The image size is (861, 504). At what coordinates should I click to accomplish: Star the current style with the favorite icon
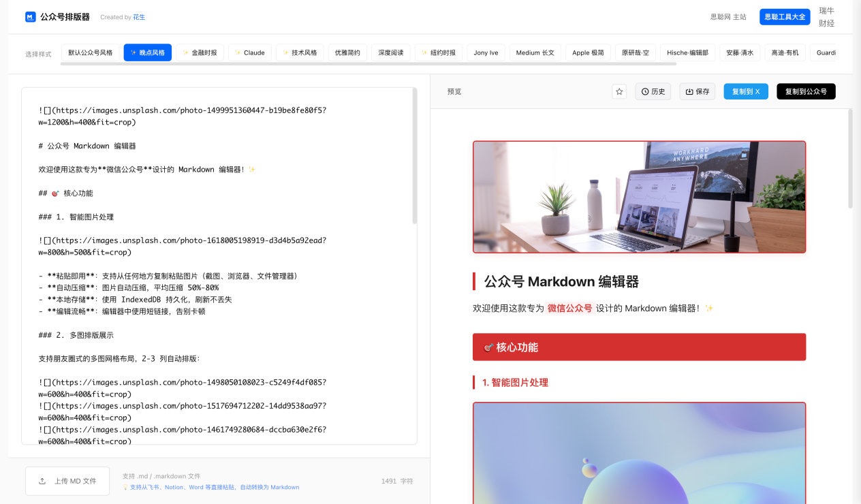click(x=619, y=91)
